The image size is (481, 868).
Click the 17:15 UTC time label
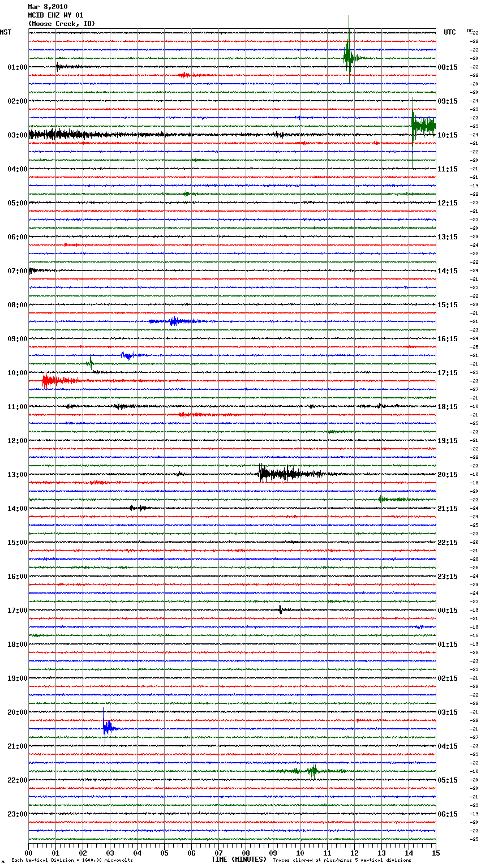pyautogui.click(x=448, y=373)
